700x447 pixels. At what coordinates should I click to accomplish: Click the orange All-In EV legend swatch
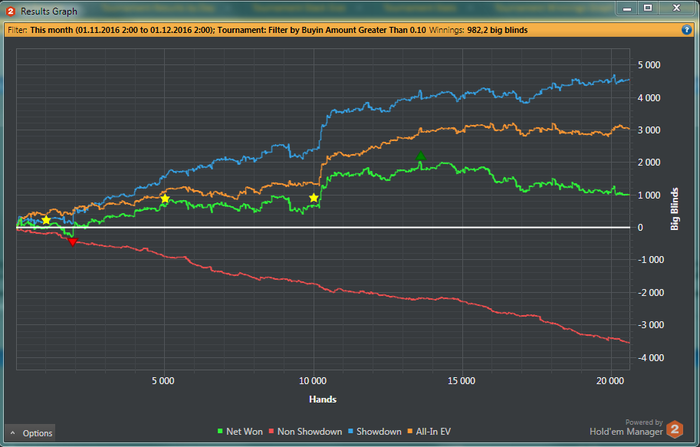click(x=410, y=431)
